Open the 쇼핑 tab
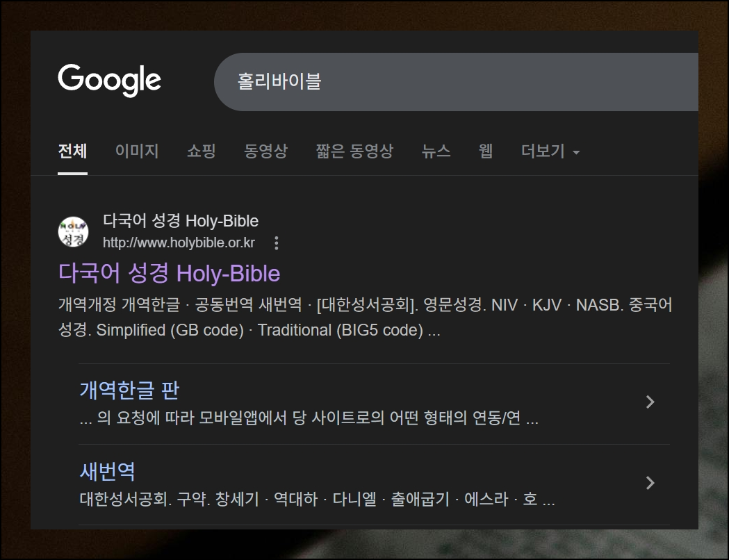The width and height of the screenshot is (729, 560). (202, 151)
